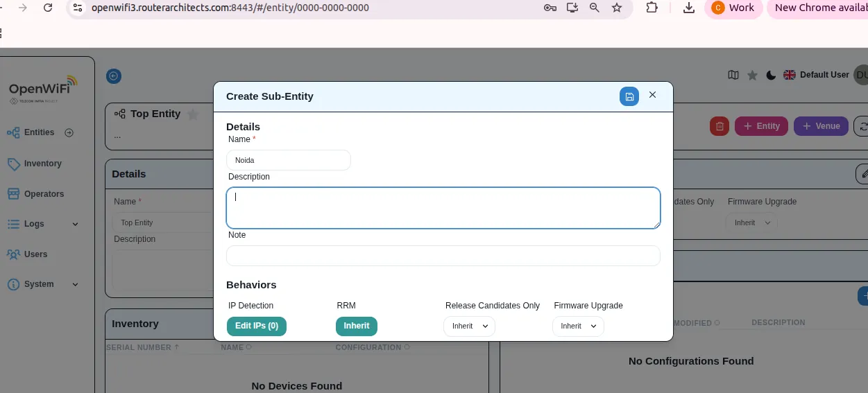Open Firmware Upgrade dropdown in dialog
Viewport: 868px width, 393px height.
click(578, 326)
